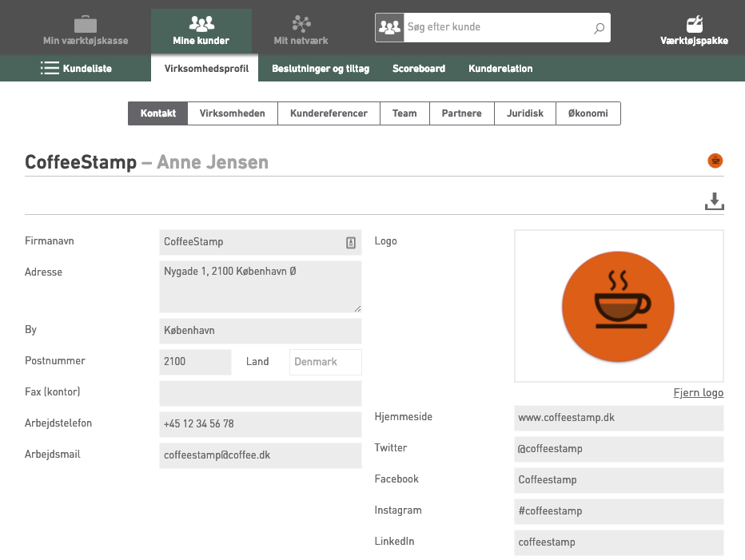745x560 pixels.
Task: Open the Land dropdown showing Denmark
Action: click(325, 362)
